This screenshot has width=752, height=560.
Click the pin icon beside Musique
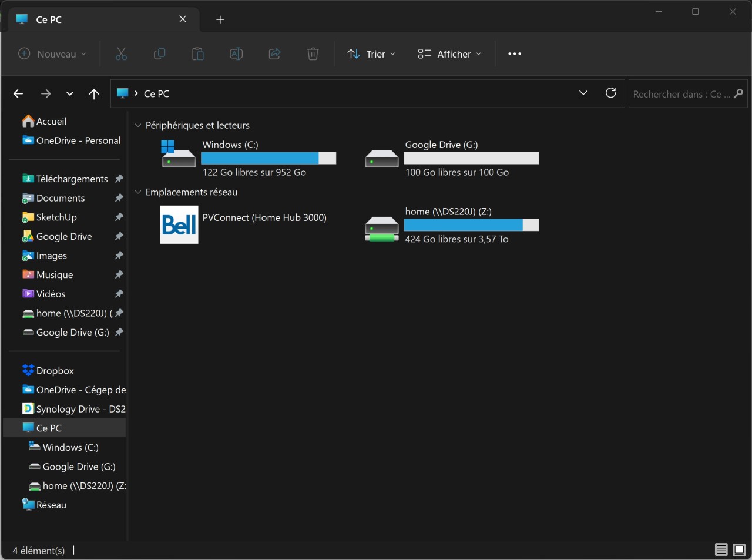[x=119, y=274]
